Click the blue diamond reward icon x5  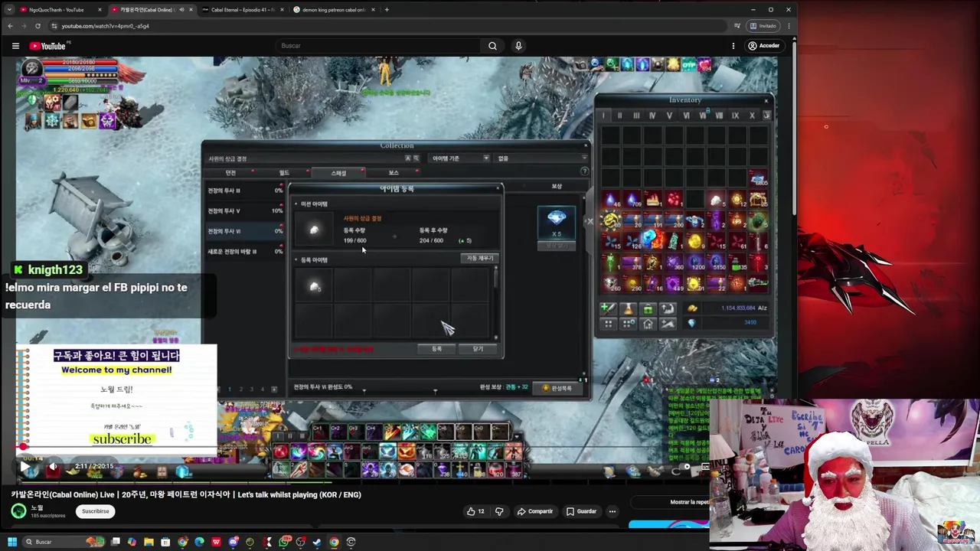[557, 221]
